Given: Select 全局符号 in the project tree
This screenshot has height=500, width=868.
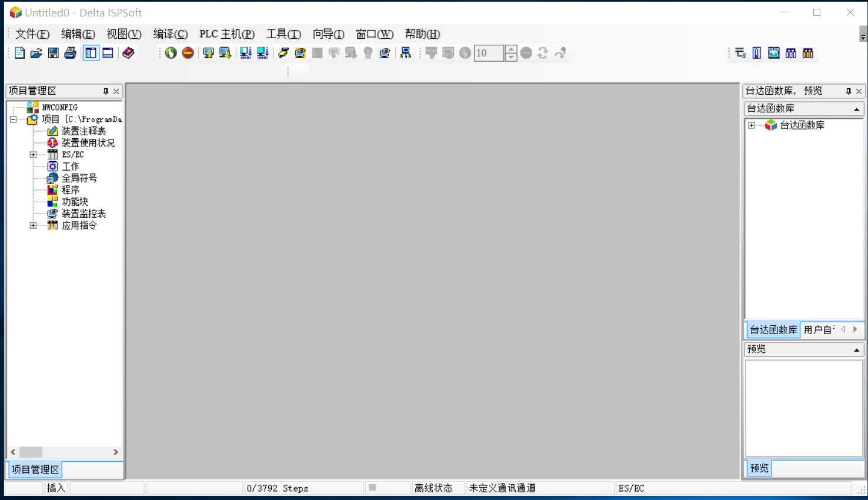Looking at the screenshot, I should [79, 178].
